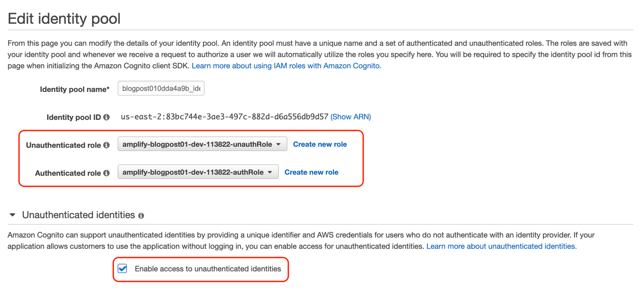Click info icon beside Authenticated role label
644x294 pixels.
click(106, 173)
